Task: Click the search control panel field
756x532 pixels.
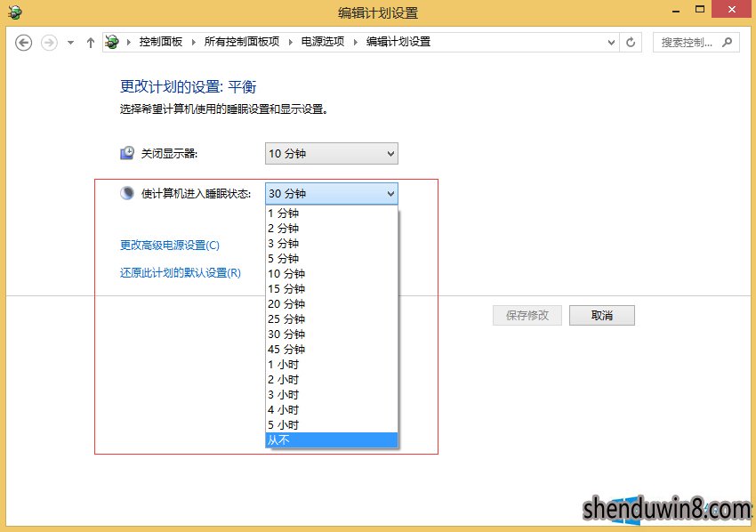Action: (696, 43)
